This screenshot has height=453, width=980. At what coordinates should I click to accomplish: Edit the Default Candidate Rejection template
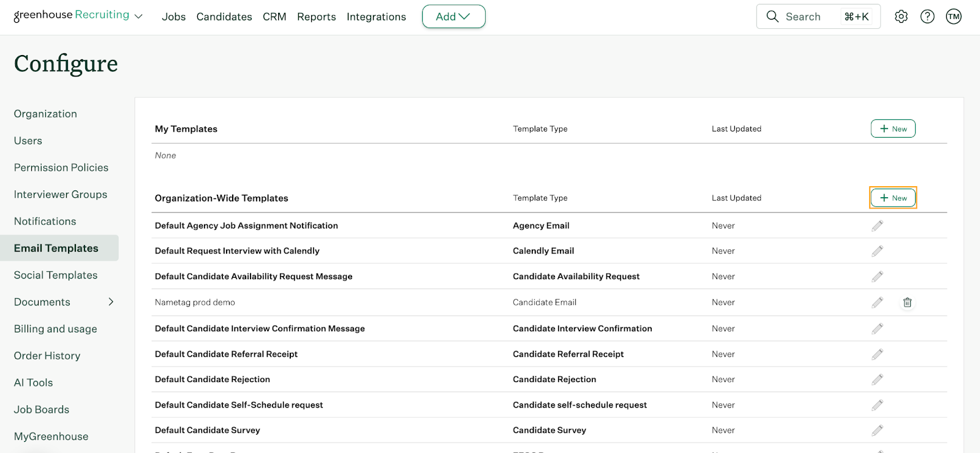[x=877, y=380]
